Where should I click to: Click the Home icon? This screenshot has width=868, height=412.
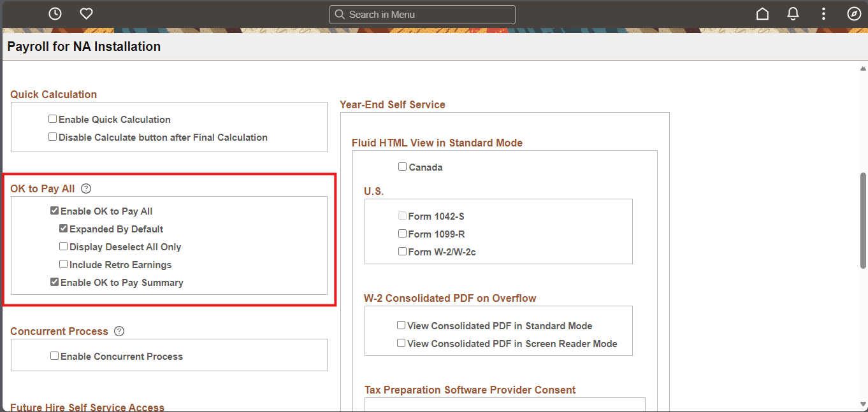pos(762,13)
